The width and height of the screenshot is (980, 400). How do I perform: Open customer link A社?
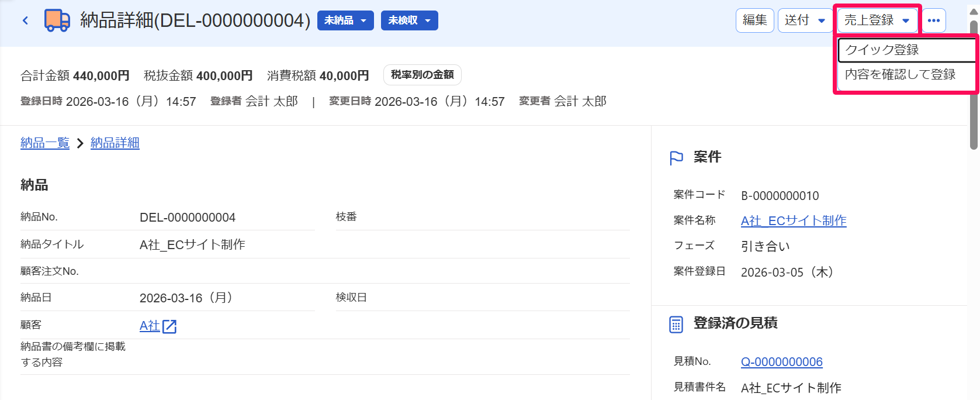point(150,326)
